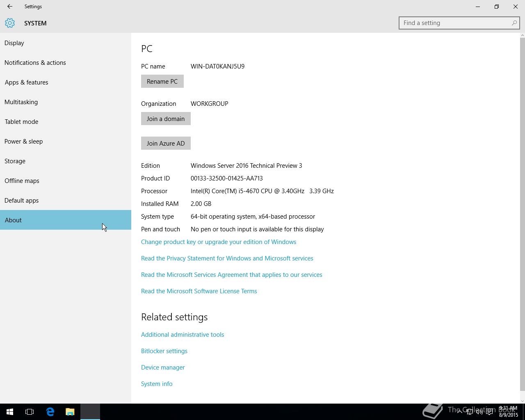Select the WORKGROUP organization text
The width and height of the screenshot is (525, 420).
click(x=209, y=104)
